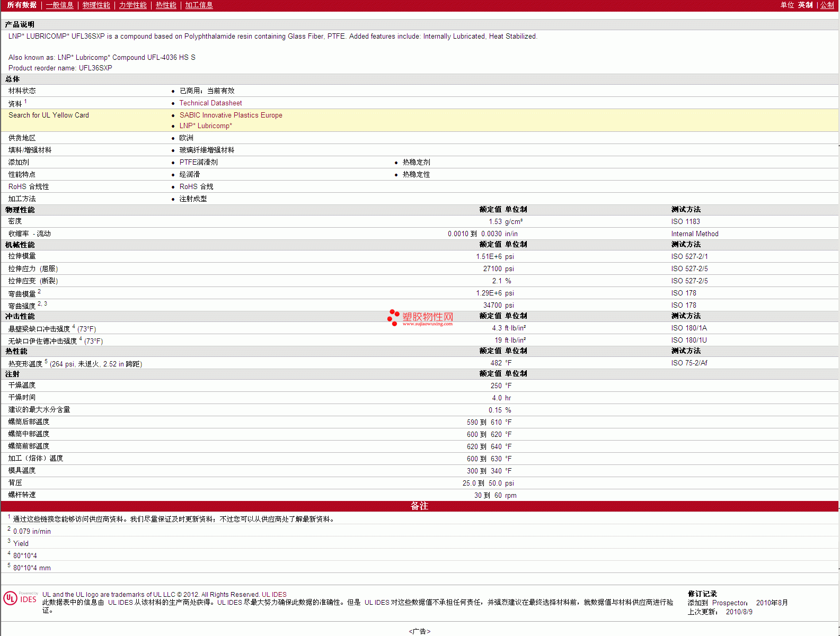Click the 上次更新 date 2010/8/9
The height and width of the screenshot is (636, 840).
point(739,612)
